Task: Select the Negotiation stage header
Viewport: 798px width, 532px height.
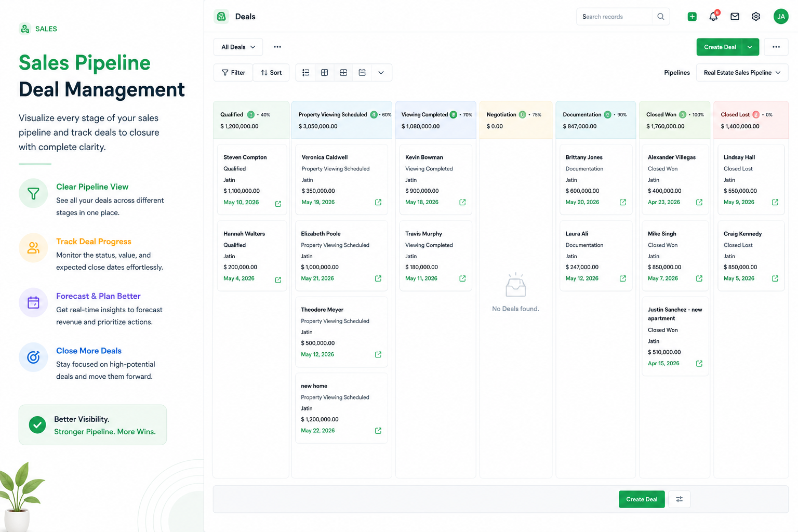Action: 516,120
